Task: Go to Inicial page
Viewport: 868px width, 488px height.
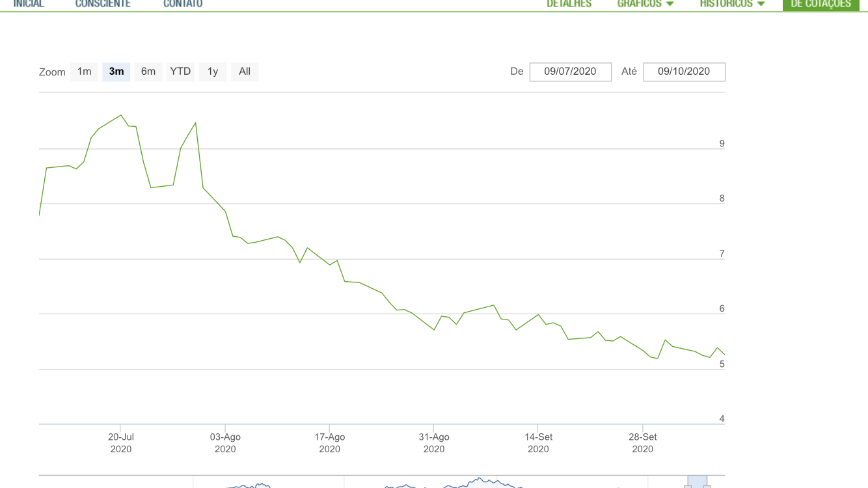Action: click(x=29, y=5)
